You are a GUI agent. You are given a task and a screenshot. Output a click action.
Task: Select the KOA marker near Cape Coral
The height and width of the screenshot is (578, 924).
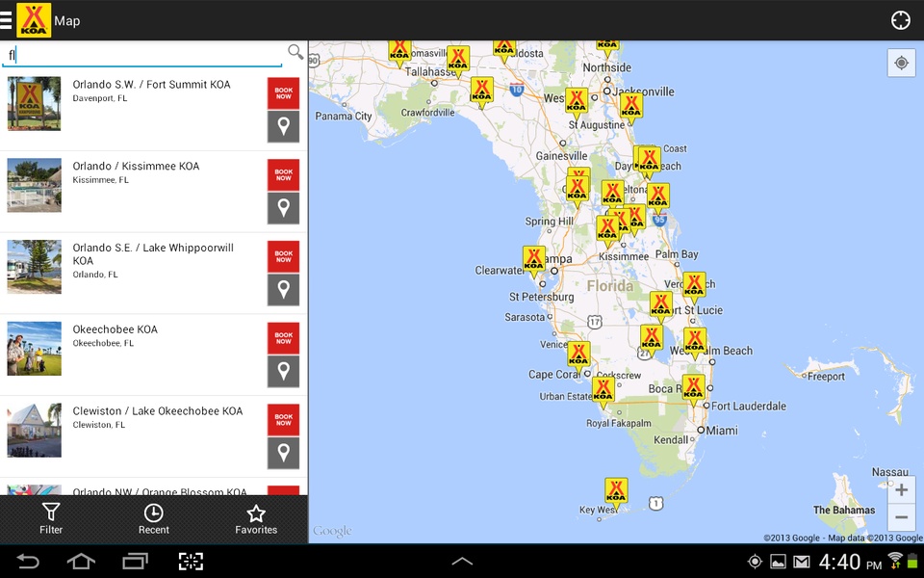point(578,355)
